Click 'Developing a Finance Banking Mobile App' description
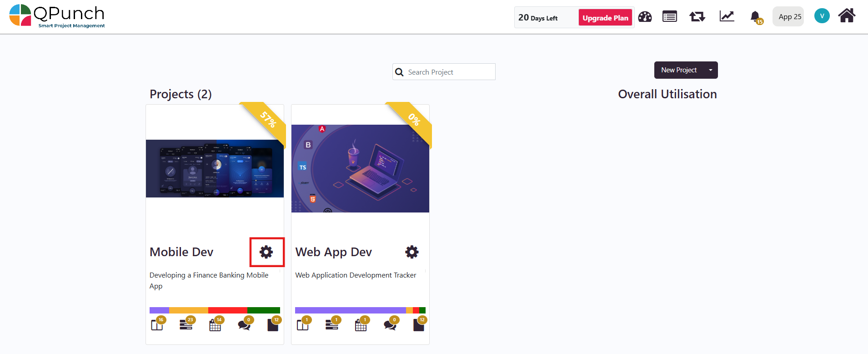 click(x=209, y=280)
